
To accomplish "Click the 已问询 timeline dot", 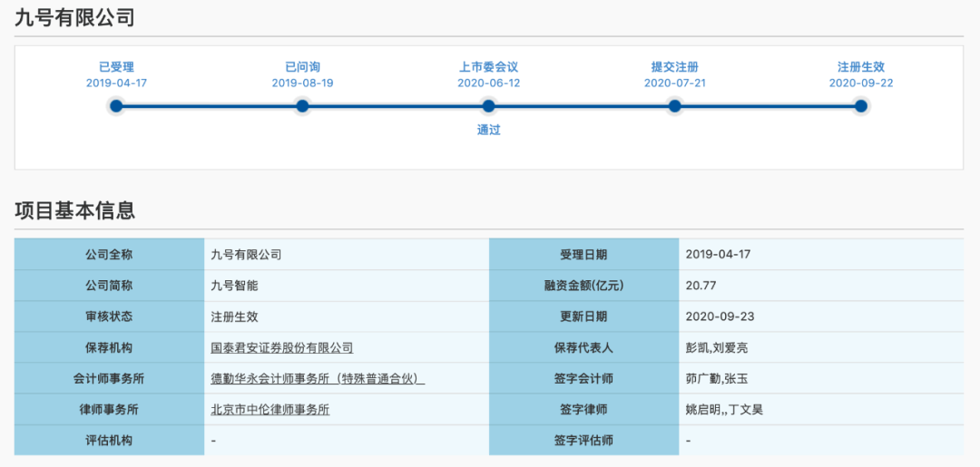I will tap(302, 107).
